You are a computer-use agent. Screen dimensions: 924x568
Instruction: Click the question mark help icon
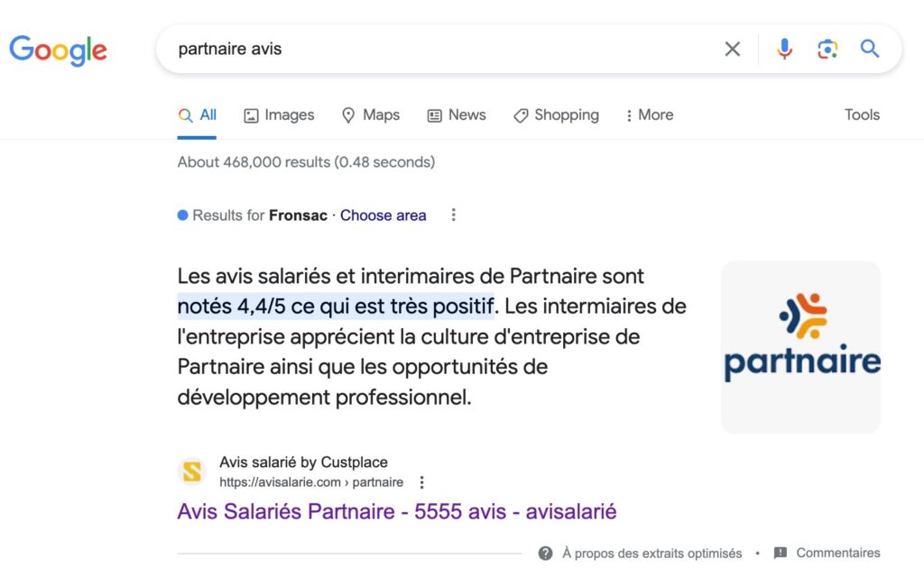(545, 553)
